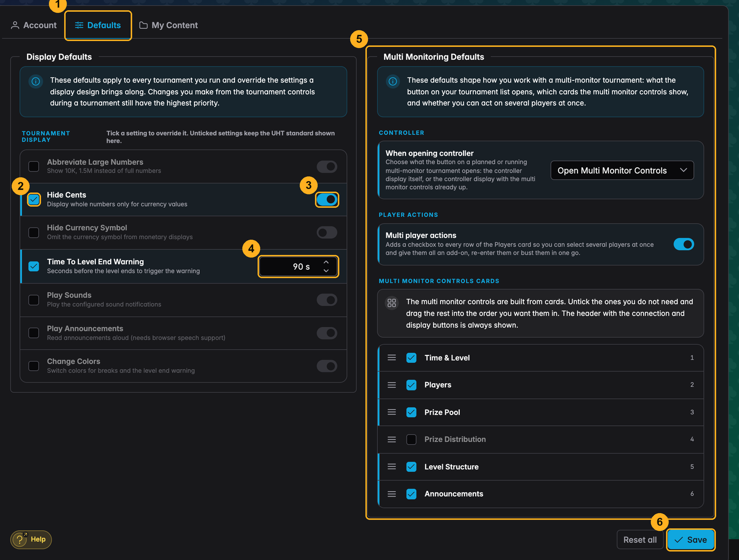
Task: Decrease the level end warning seconds
Action: click(326, 271)
